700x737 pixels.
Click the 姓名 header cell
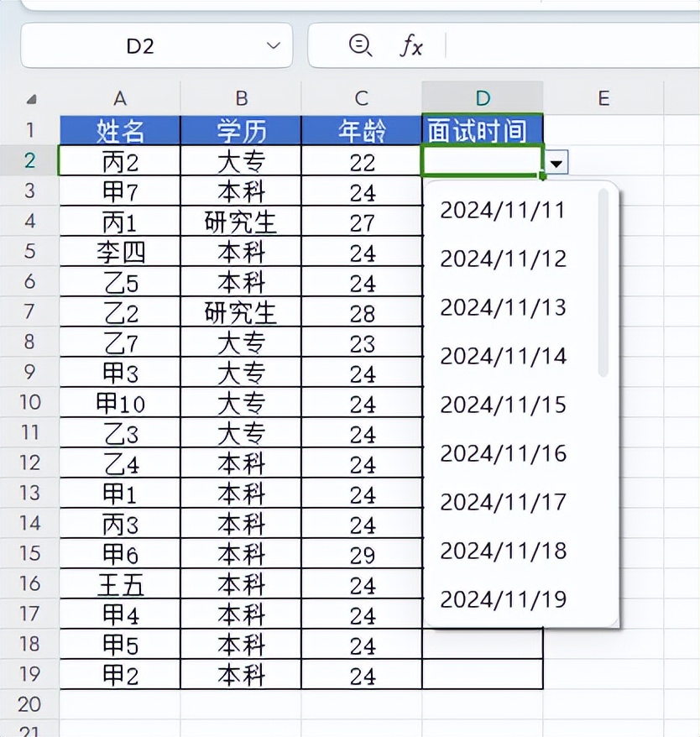pos(120,130)
